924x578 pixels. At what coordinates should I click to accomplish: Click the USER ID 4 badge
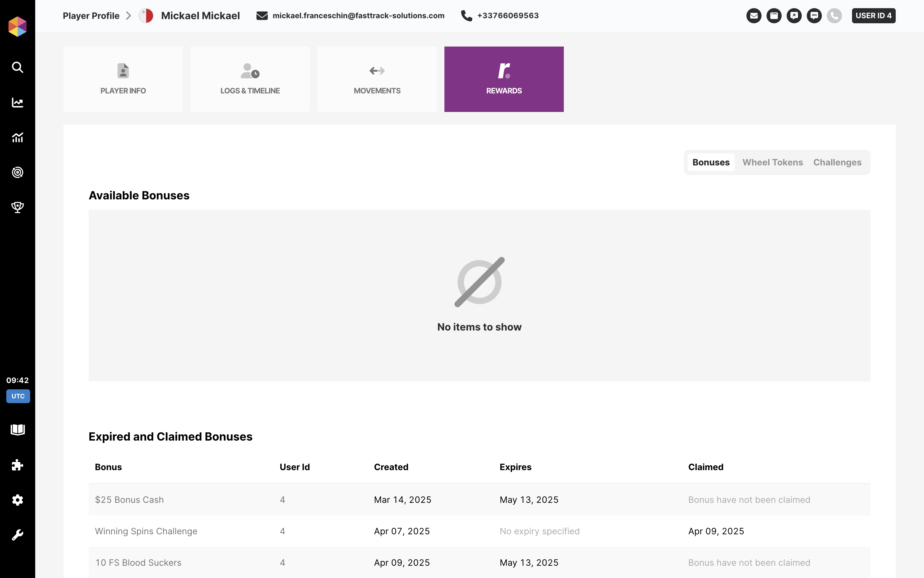click(x=873, y=16)
